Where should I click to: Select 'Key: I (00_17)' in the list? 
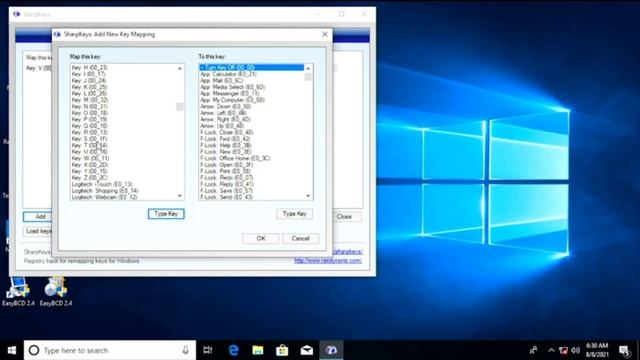[x=88, y=74]
